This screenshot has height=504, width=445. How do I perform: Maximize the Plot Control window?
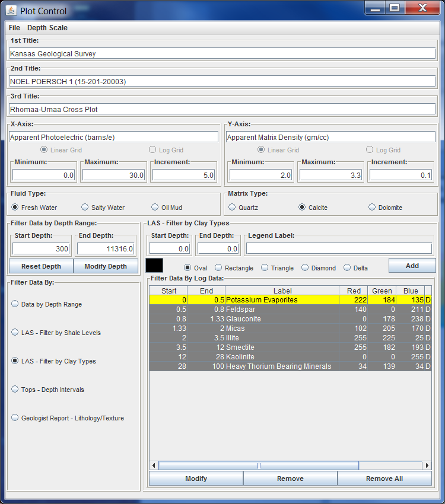click(395, 8)
